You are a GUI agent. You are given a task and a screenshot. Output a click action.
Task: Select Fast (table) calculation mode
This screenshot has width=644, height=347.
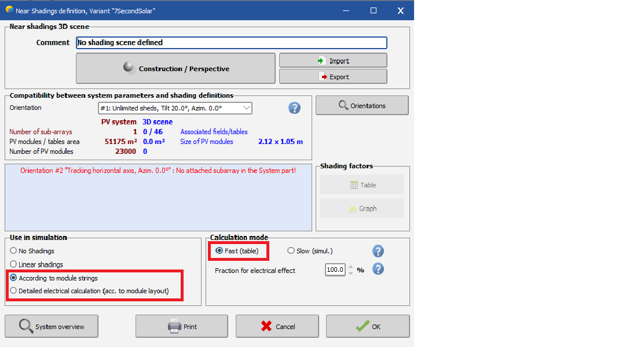[219, 251]
